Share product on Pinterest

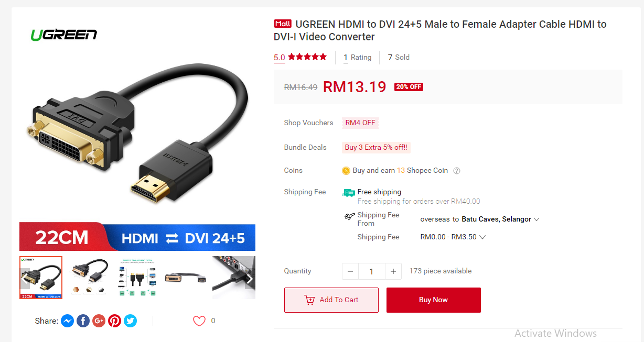pos(114,321)
